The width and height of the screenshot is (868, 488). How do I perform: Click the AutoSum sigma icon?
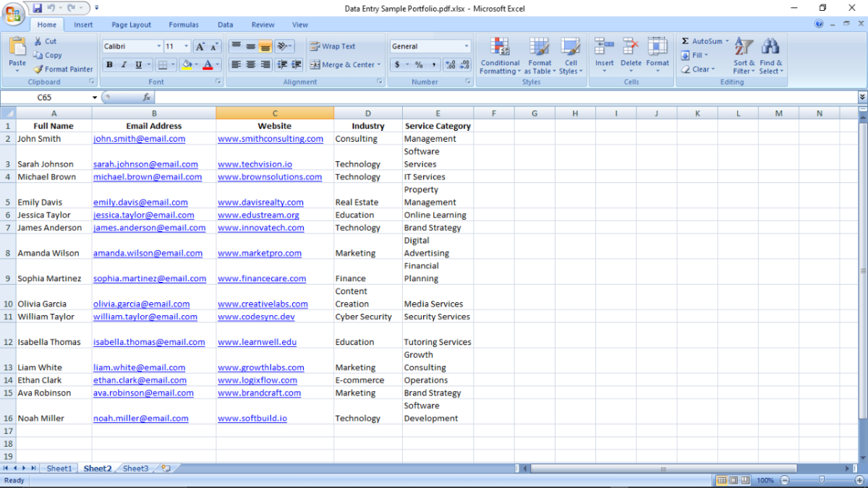[x=685, y=41]
